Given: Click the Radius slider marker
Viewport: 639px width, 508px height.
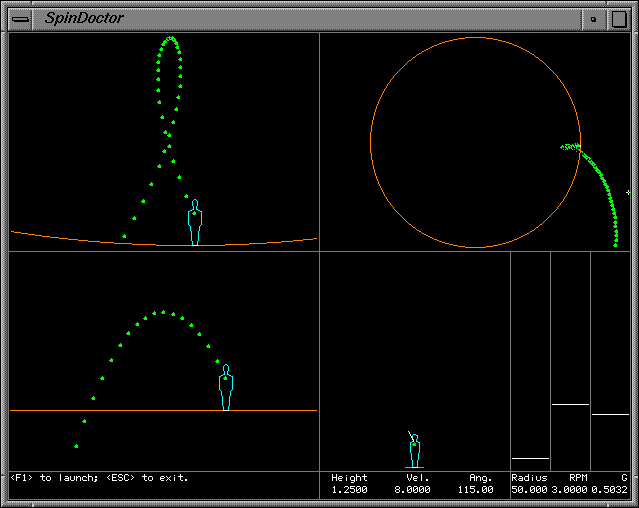Looking at the screenshot, I should [530, 458].
